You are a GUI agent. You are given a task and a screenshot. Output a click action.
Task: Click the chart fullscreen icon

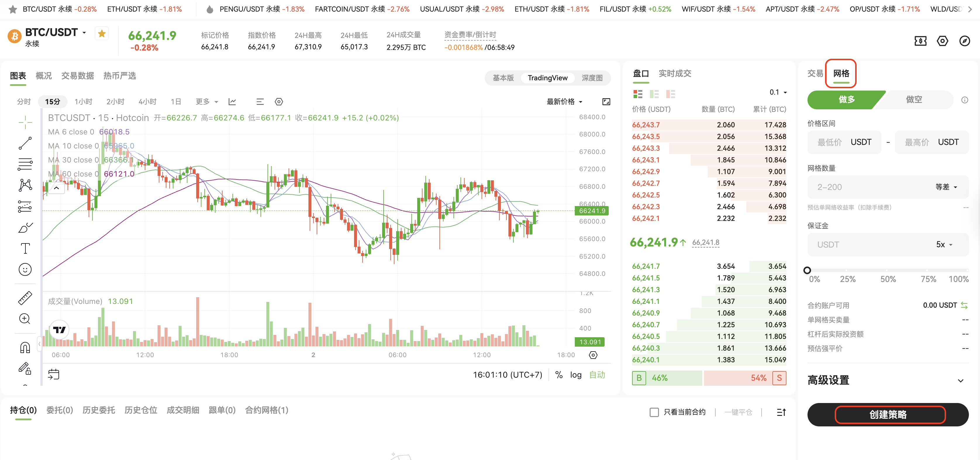[606, 101]
